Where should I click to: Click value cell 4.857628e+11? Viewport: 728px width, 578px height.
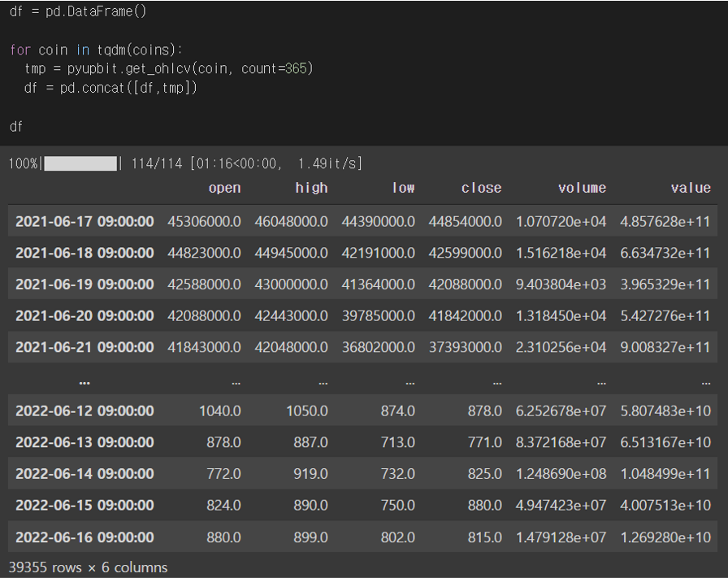click(665, 222)
